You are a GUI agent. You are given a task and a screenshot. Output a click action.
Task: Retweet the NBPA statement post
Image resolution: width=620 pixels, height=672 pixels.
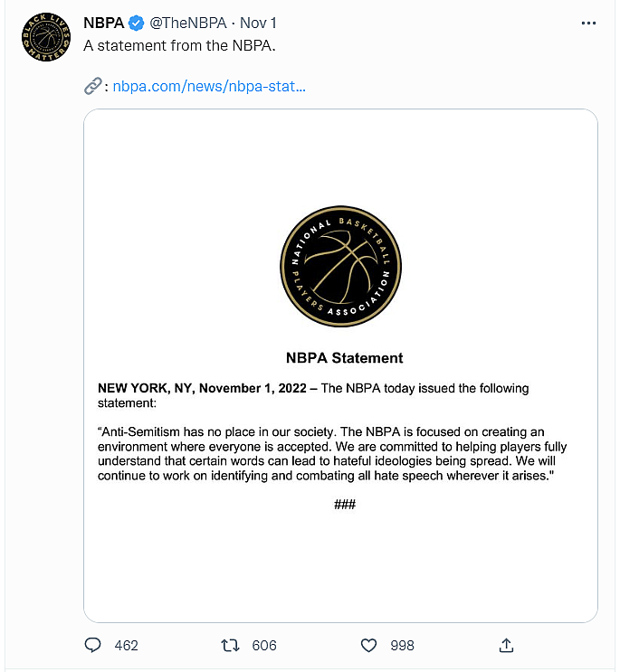pyautogui.click(x=231, y=645)
